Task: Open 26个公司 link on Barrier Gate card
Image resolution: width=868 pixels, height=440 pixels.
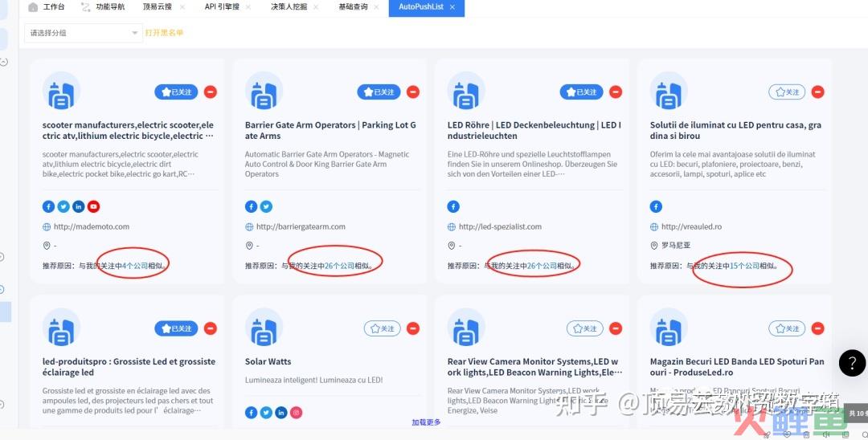Action: coord(339,266)
